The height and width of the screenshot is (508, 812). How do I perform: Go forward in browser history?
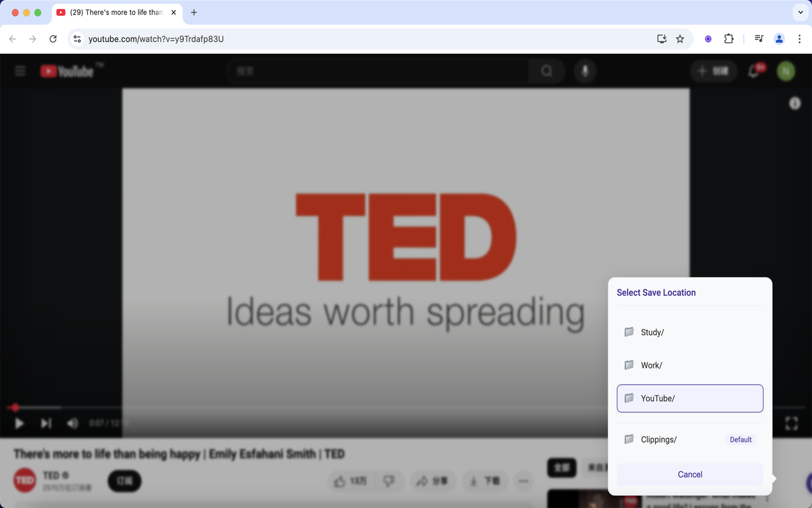tap(33, 39)
